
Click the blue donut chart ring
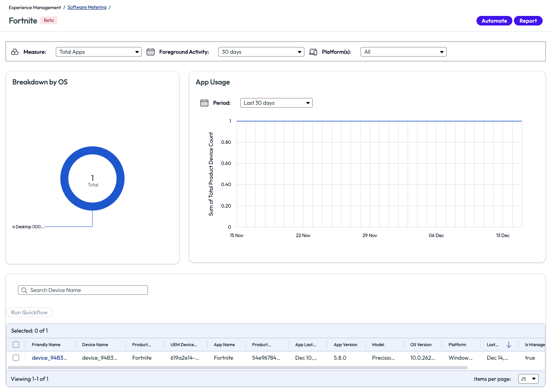pyautogui.click(x=65, y=178)
